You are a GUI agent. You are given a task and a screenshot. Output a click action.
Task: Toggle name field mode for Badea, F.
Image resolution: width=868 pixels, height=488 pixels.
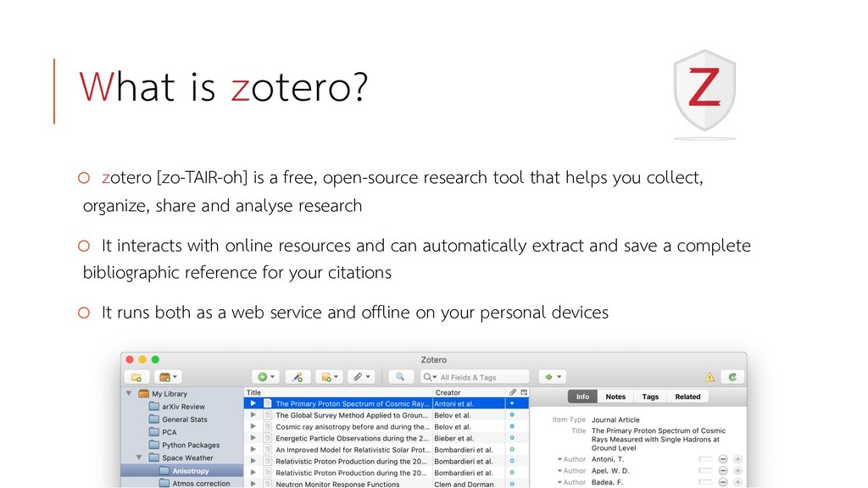tap(705, 482)
